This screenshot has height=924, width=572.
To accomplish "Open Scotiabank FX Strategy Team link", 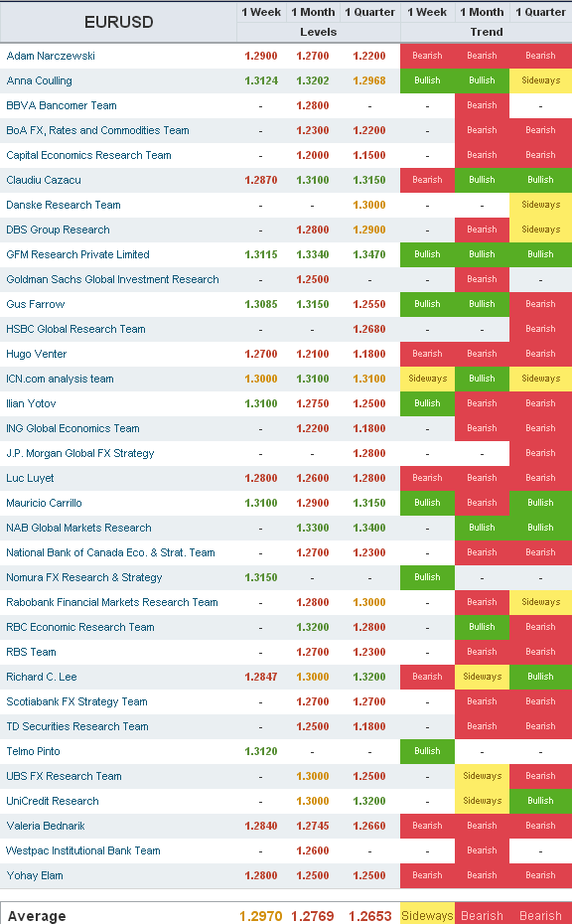I will [77, 701].
